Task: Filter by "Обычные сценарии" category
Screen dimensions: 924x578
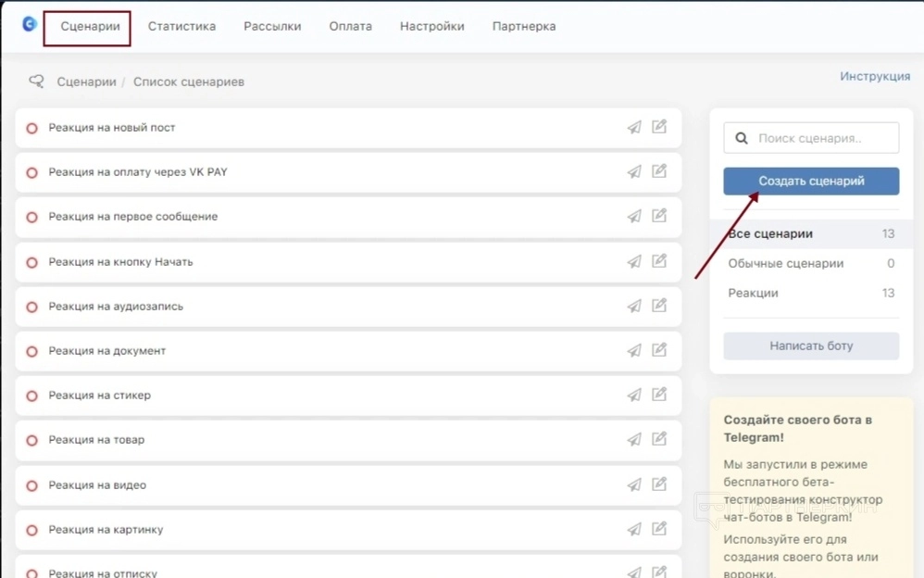Action: [785, 263]
